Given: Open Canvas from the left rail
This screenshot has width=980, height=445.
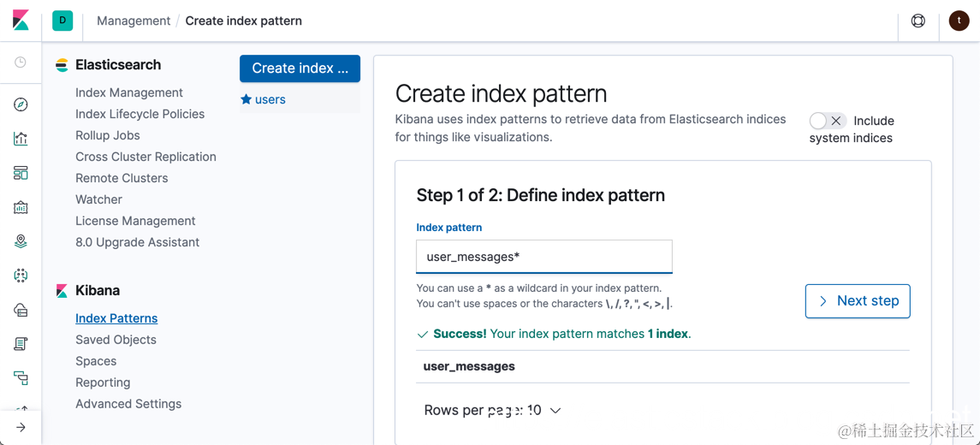Looking at the screenshot, I should point(21,207).
